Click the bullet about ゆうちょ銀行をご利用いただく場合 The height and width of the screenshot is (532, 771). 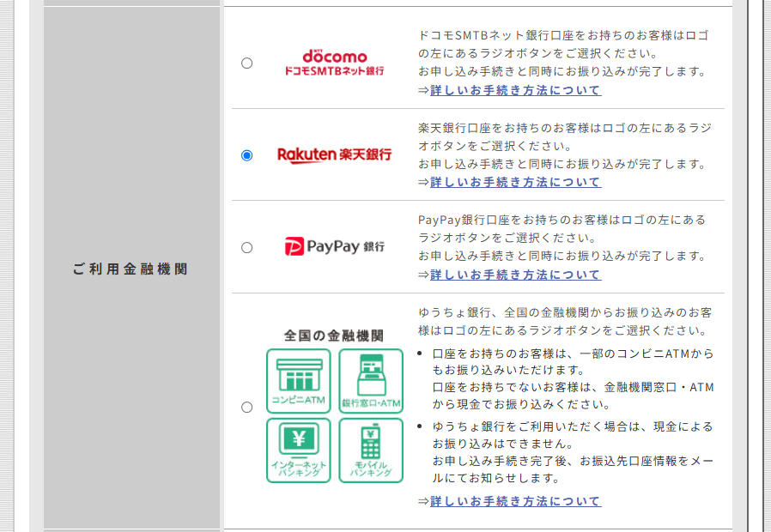[573, 452]
